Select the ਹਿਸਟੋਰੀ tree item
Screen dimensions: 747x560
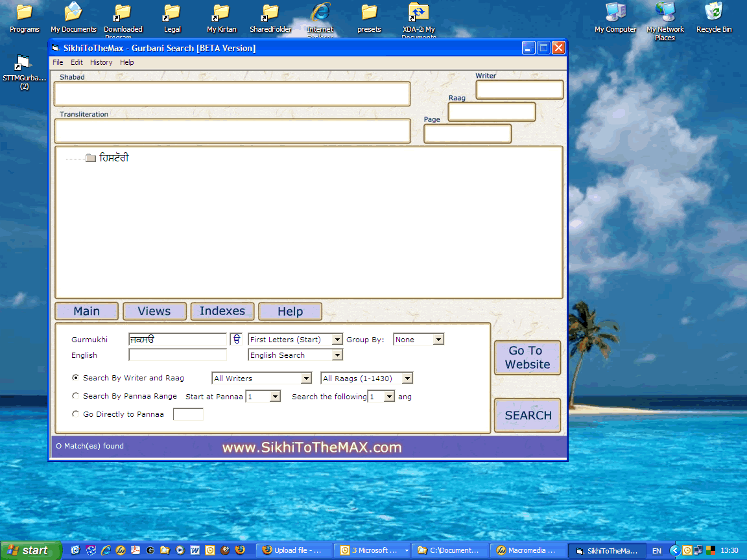coord(114,157)
